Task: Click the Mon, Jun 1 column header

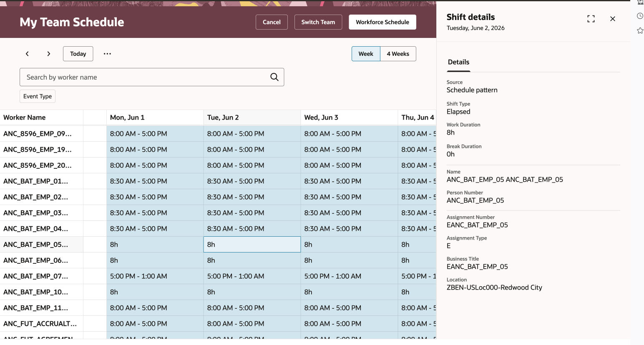Action: coord(155,117)
